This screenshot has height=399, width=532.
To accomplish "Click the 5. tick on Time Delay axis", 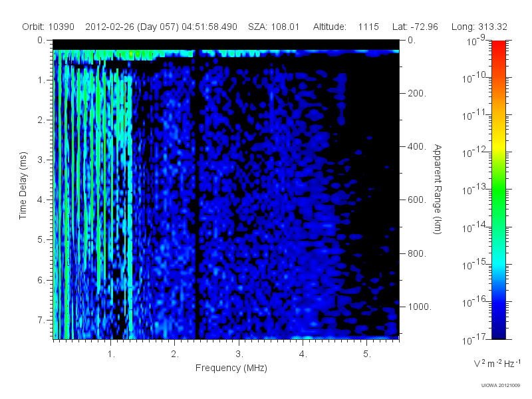I will click(x=41, y=240).
